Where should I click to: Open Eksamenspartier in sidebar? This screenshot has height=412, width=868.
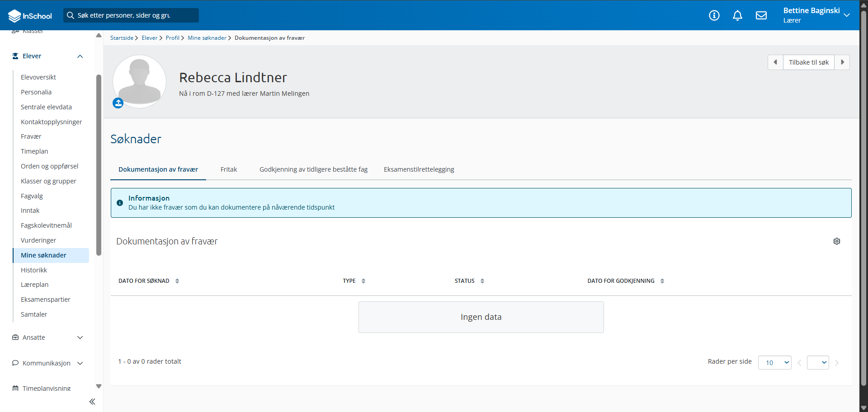pyautogui.click(x=46, y=300)
